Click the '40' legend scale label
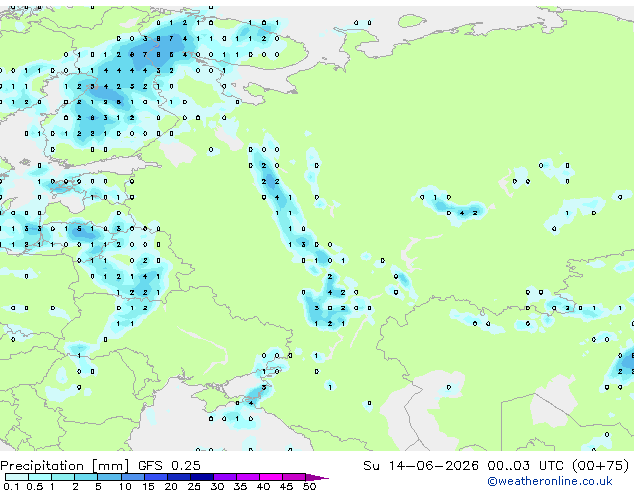 point(263,486)
